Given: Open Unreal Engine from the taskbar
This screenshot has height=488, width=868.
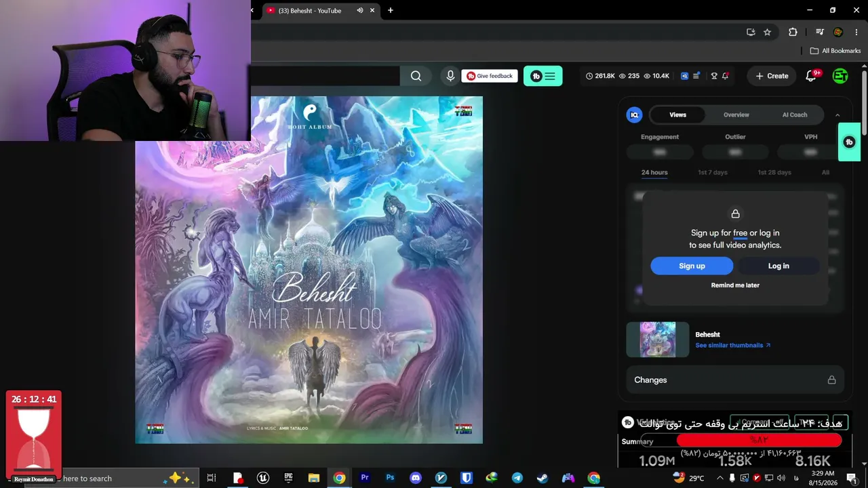Looking at the screenshot, I should [x=263, y=478].
